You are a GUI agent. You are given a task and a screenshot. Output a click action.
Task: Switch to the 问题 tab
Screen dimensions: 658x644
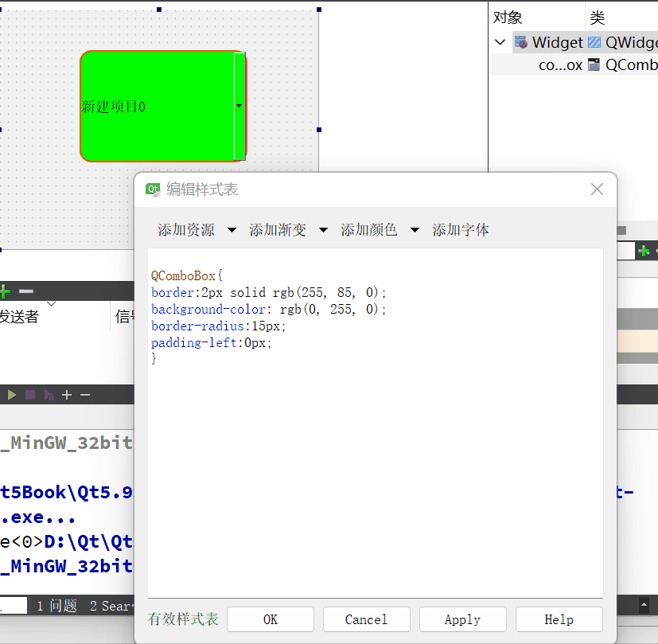click(x=57, y=605)
